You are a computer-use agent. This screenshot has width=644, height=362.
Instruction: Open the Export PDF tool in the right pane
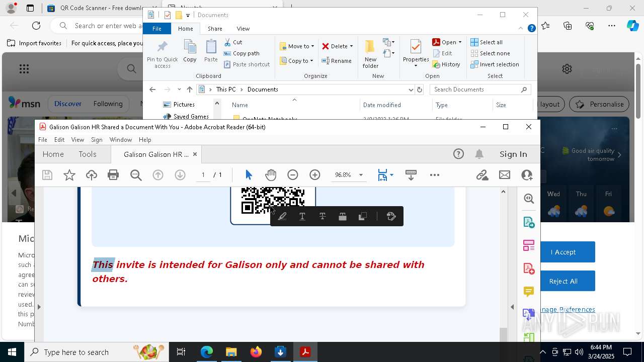(528, 222)
